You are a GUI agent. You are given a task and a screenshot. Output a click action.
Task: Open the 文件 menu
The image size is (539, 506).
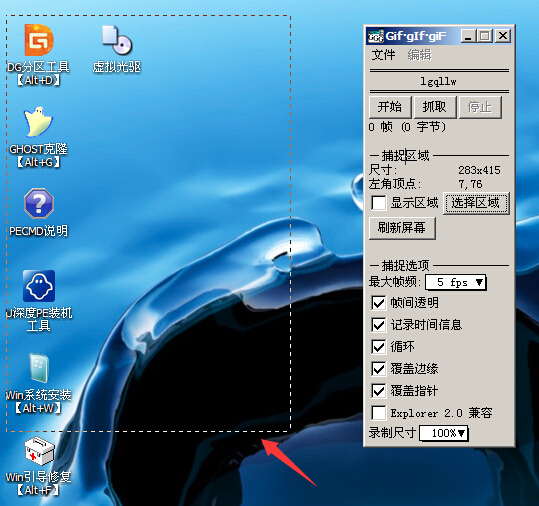pos(383,55)
